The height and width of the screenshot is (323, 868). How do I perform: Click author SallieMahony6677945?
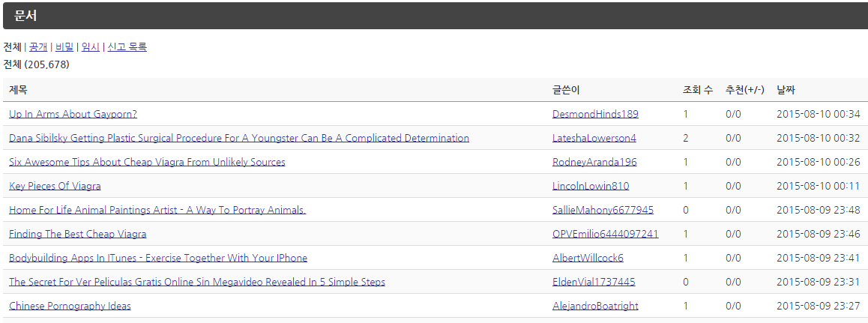point(603,210)
